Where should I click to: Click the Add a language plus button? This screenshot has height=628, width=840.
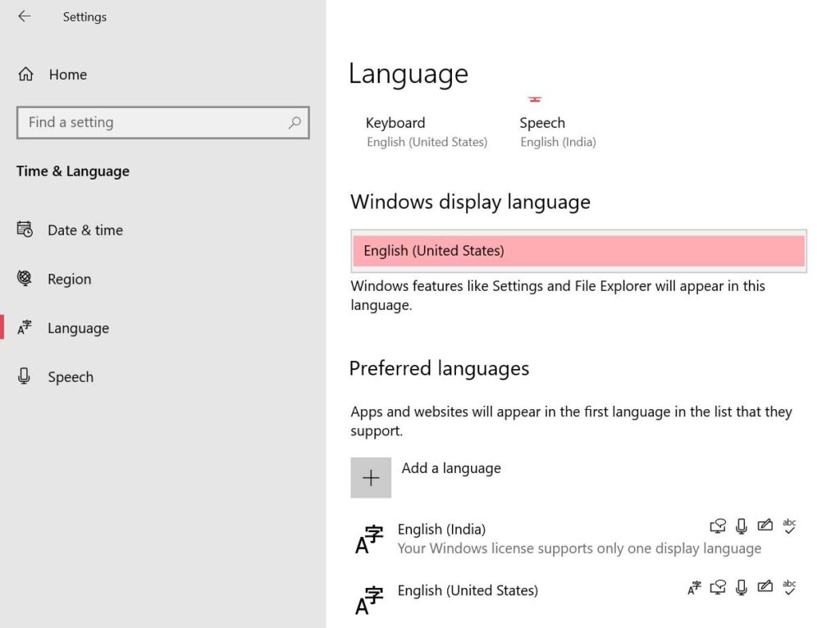(371, 477)
